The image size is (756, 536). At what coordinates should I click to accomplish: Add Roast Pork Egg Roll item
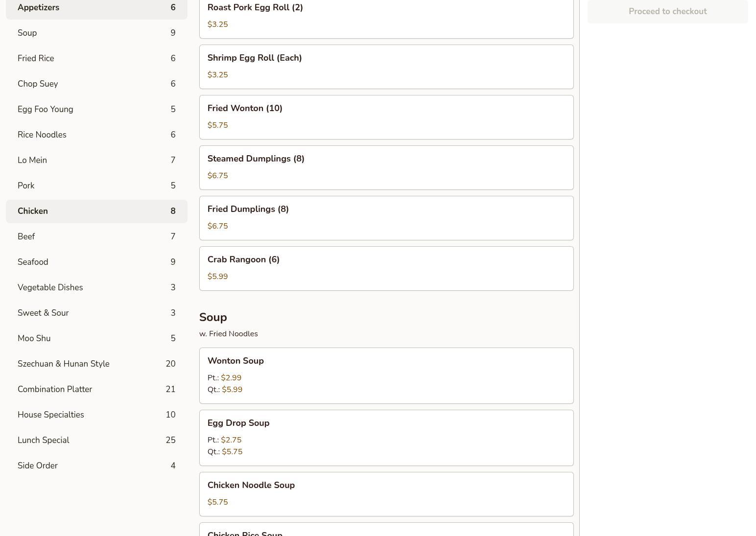386,16
